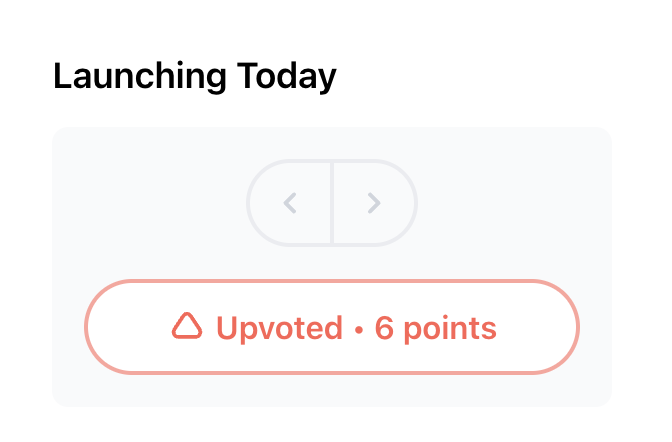Step the carousel backward one item
The image size is (672, 442).
point(290,203)
